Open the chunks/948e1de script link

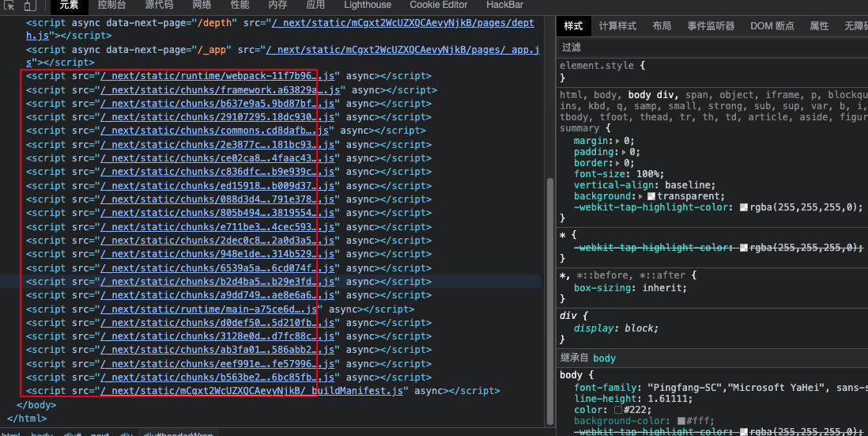pyautogui.click(x=217, y=254)
